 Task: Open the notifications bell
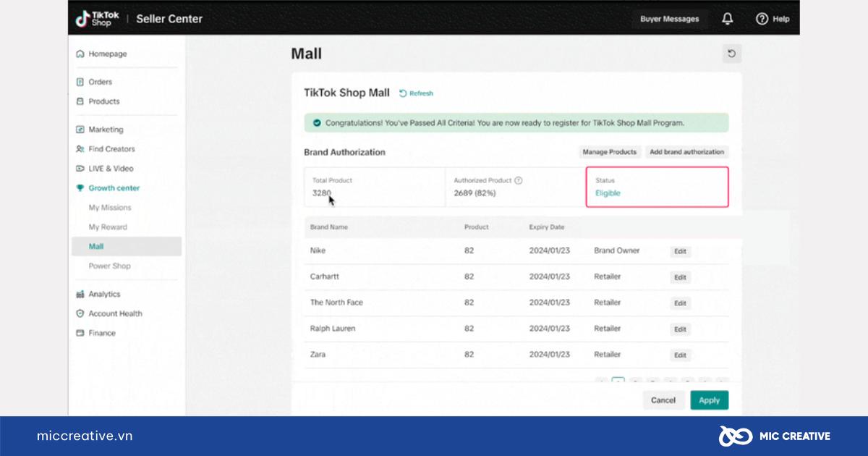(728, 19)
